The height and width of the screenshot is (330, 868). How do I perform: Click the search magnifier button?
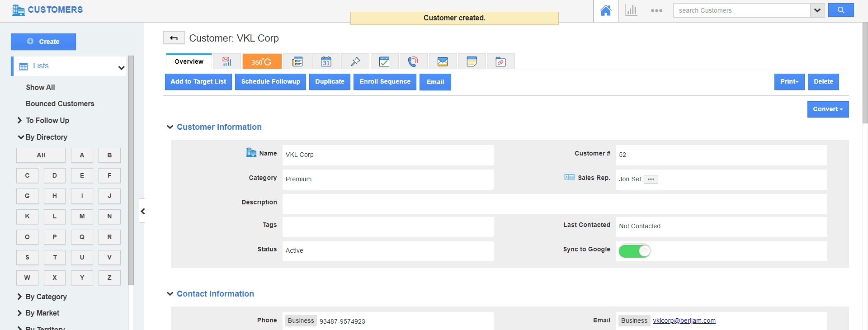[840, 10]
